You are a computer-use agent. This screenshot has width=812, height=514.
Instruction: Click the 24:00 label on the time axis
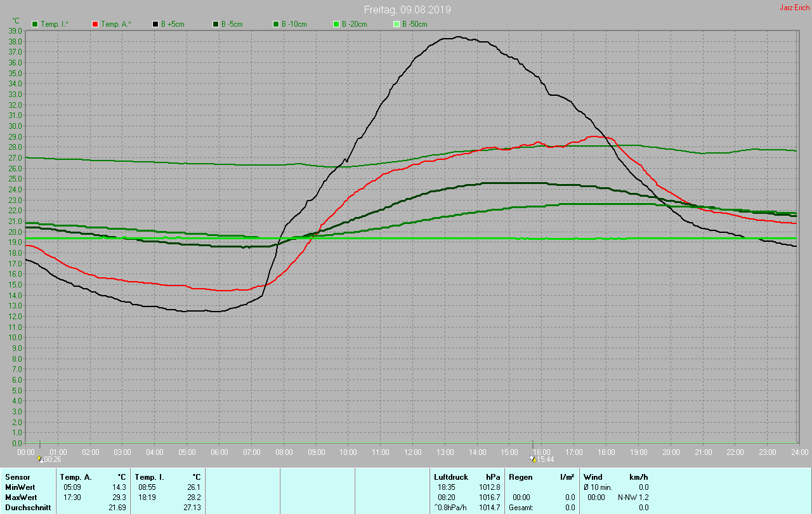click(799, 452)
